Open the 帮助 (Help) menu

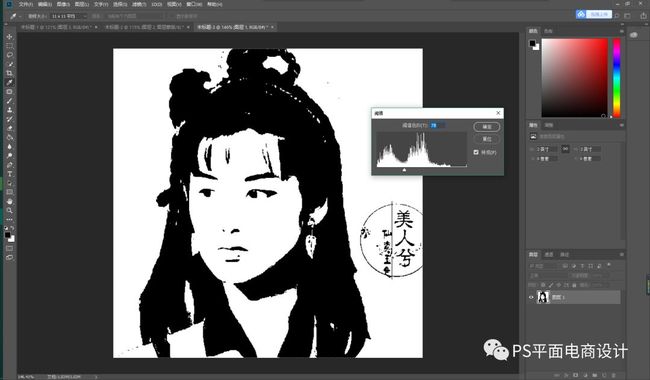[214, 4]
